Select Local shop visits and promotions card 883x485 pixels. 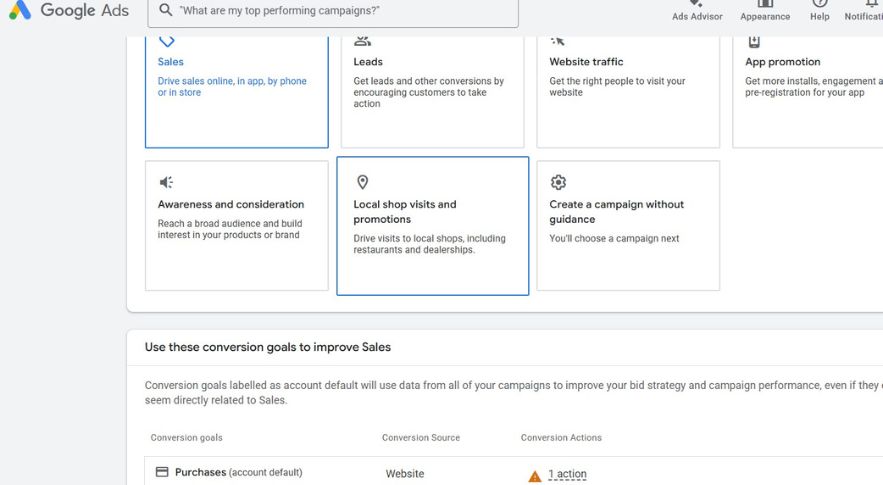(x=432, y=226)
